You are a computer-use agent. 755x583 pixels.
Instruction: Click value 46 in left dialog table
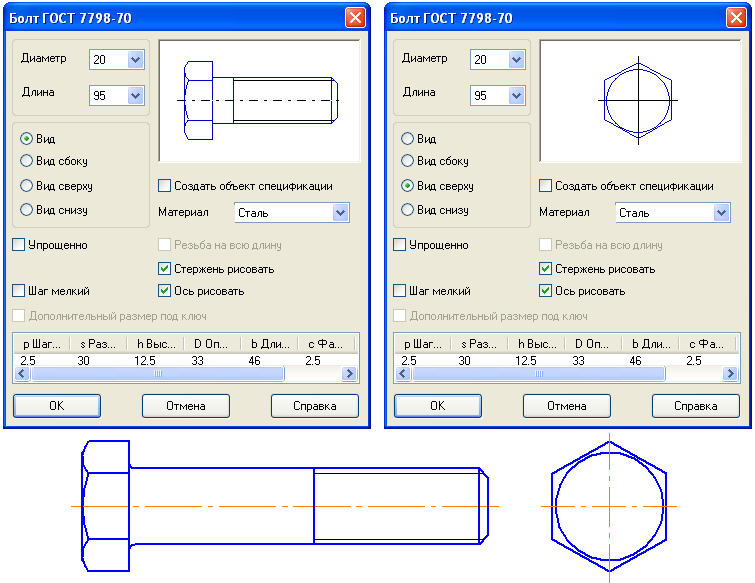point(254,361)
